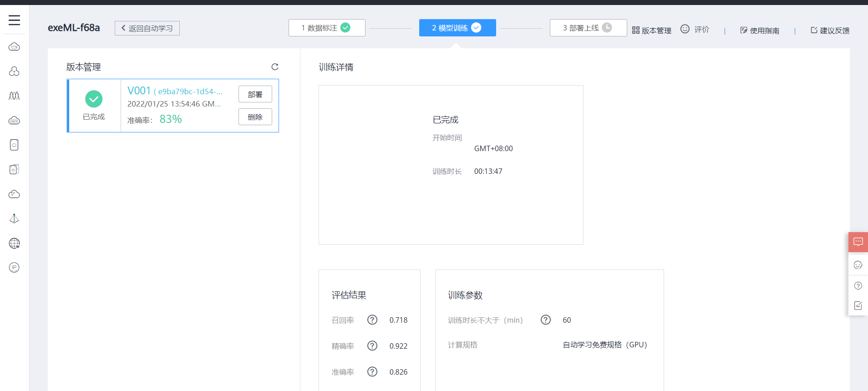Click the 部署 button for V001

click(x=255, y=94)
